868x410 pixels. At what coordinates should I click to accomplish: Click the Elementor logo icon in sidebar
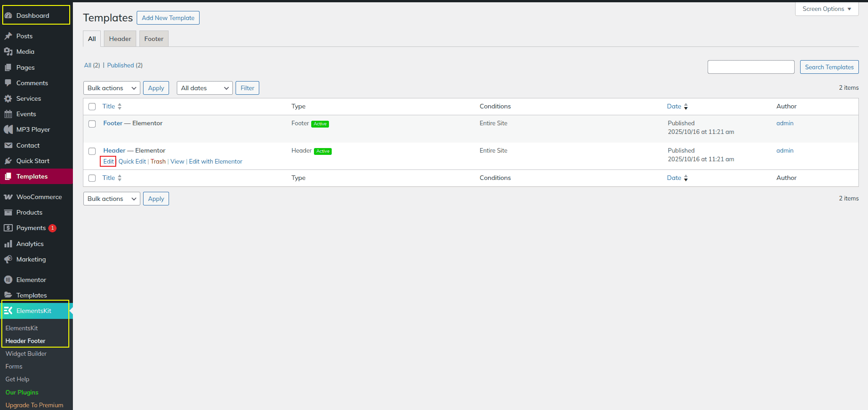click(8, 280)
